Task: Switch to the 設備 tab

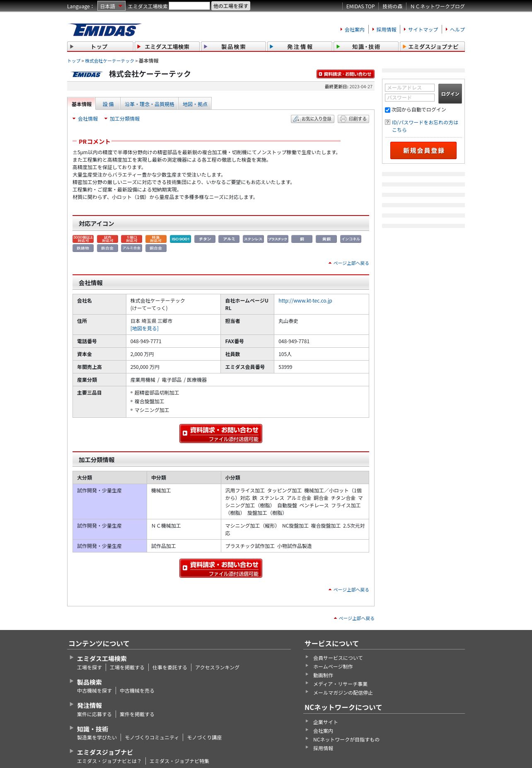Action: pos(108,104)
